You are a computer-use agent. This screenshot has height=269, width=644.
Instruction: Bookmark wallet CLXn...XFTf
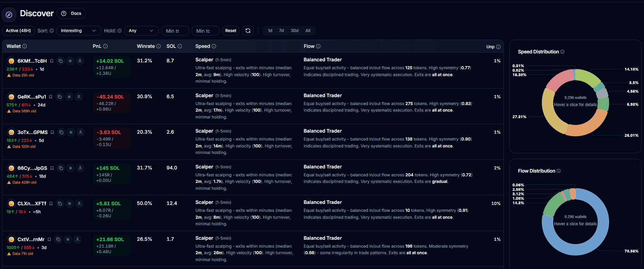pyautogui.click(x=51, y=204)
